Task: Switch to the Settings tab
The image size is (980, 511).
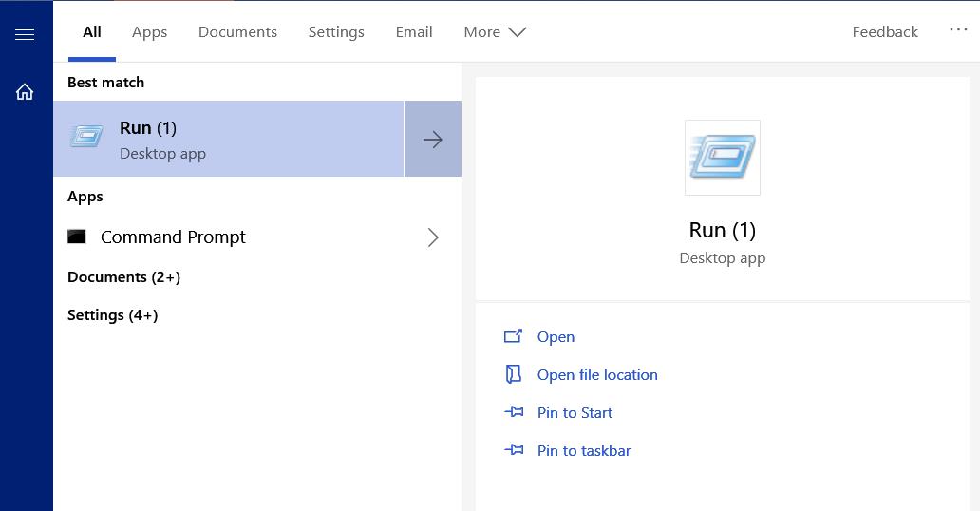Action: click(x=336, y=32)
